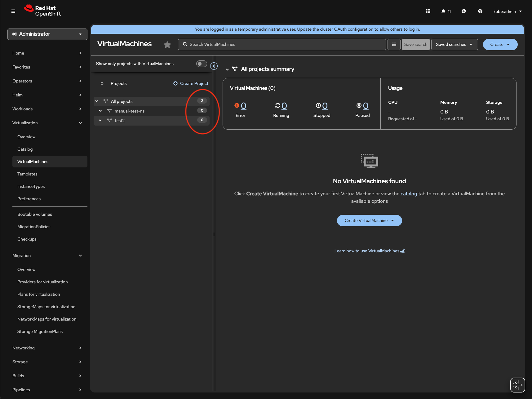Click the quick create plus icon

(x=464, y=11)
